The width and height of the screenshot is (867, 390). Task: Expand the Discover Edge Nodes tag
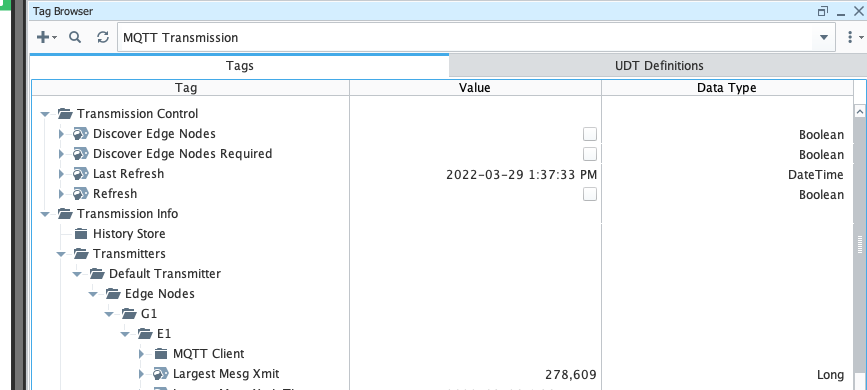tap(62, 134)
